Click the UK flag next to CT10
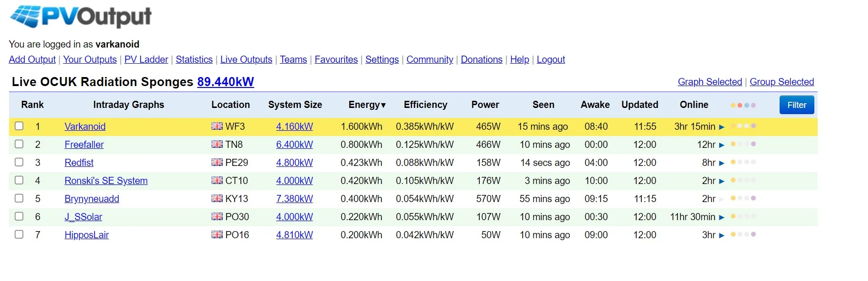This screenshot has width=868, height=281. click(x=217, y=181)
